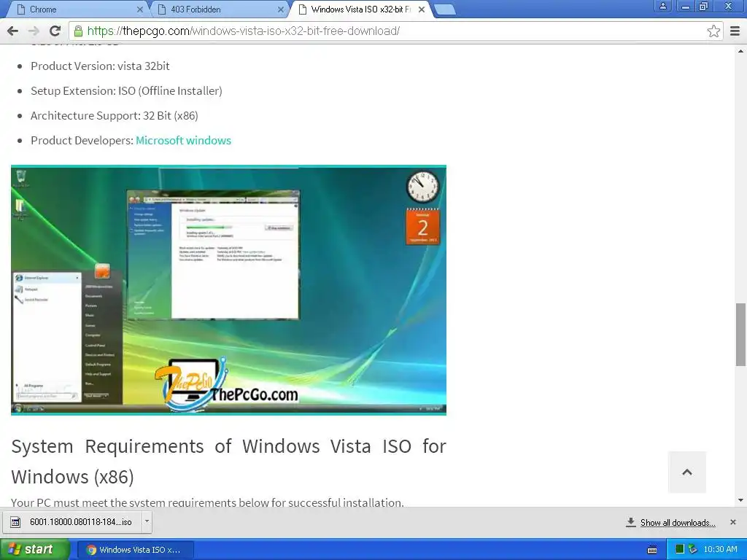
Task: Restore down the Chrome window
Action: (704, 6)
